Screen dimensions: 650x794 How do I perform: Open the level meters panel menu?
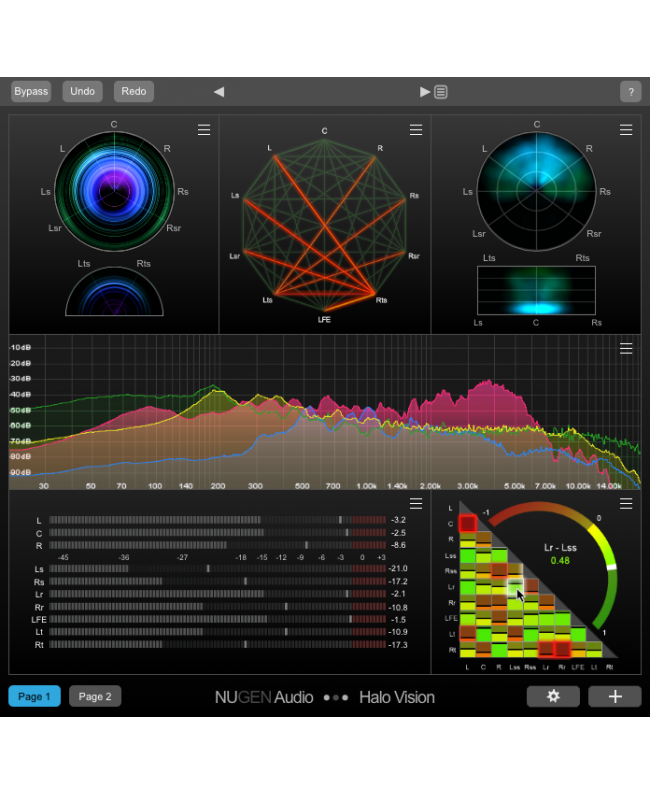tap(416, 503)
